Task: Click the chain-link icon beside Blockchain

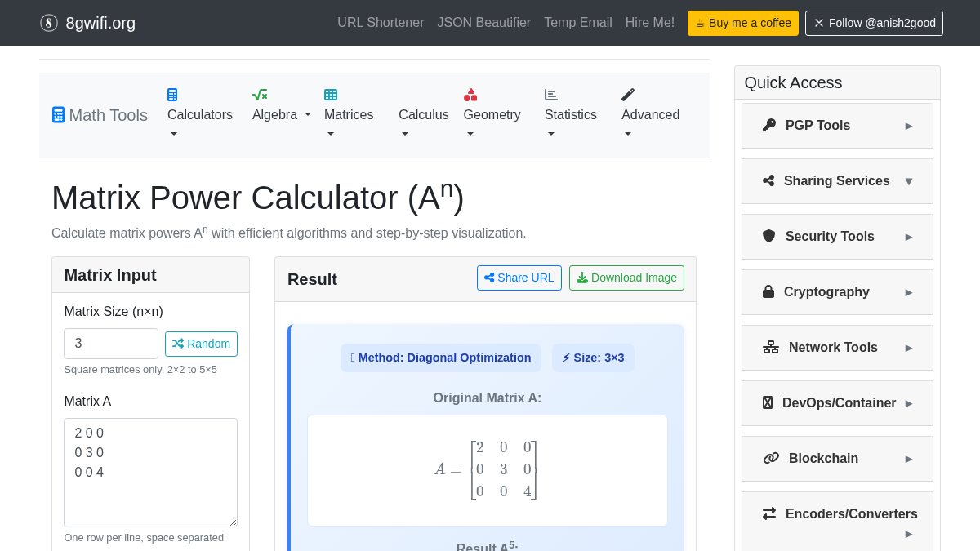Action: (771, 458)
